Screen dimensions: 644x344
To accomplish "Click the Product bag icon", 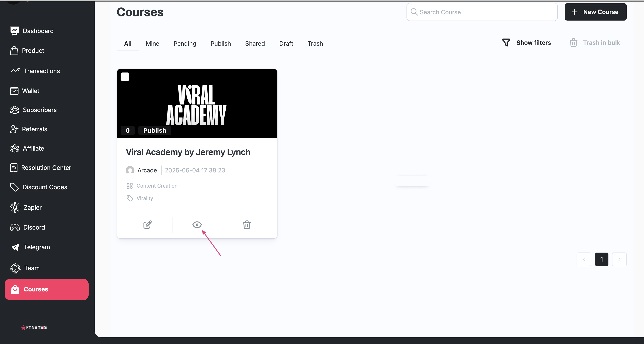I will coord(14,51).
